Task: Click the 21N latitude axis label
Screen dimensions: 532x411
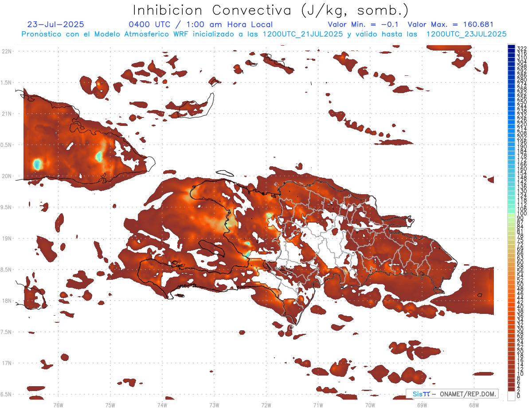Action: point(7,114)
